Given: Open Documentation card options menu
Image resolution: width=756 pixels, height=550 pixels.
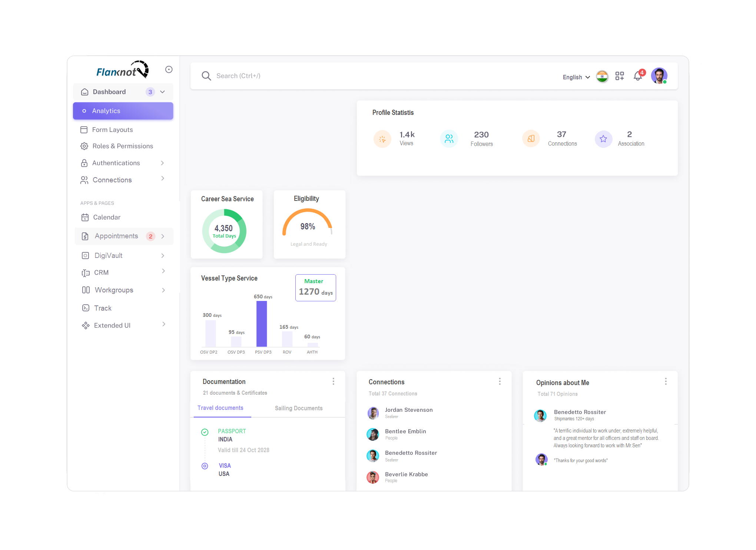Looking at the screenshot, I should click(x=333, y=381).
